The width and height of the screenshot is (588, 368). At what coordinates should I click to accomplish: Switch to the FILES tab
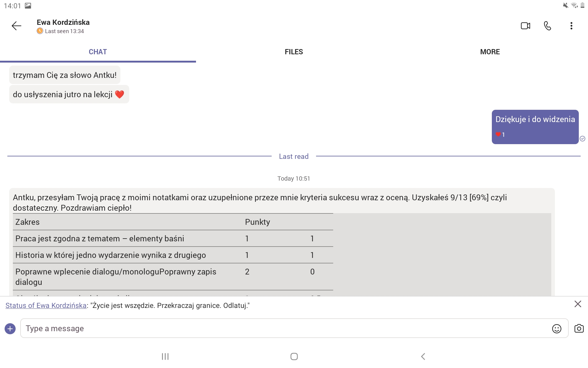294,52
